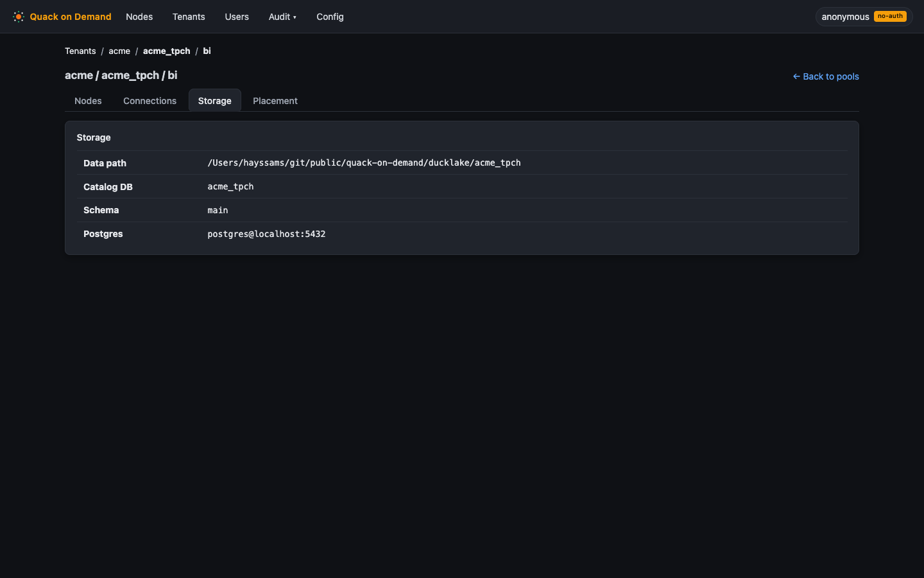Image resolution: width=924 pixels, height=578 pixels.
Task: Open the acme_tpch breadcrumb link
Action: [167, 51]
